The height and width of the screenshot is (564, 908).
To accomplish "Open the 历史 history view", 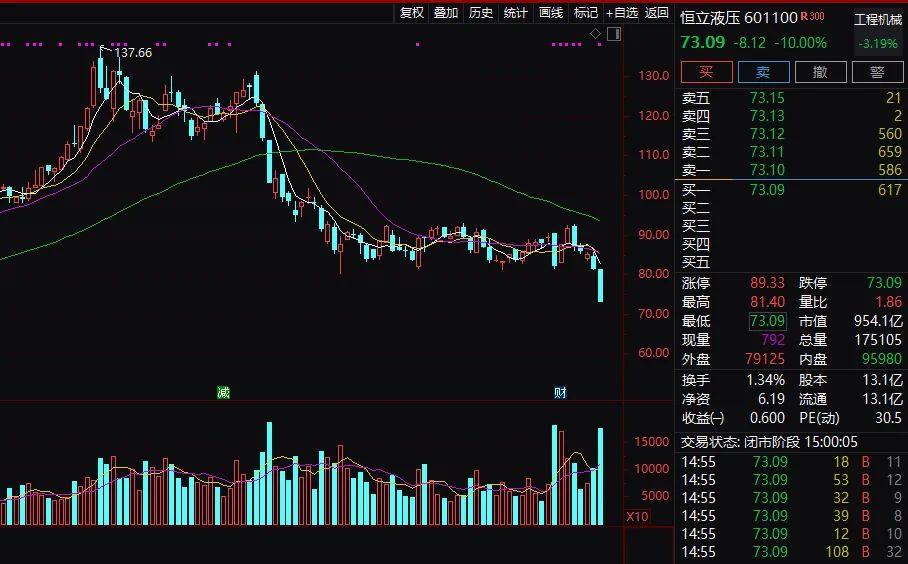I will pos(481,13).
